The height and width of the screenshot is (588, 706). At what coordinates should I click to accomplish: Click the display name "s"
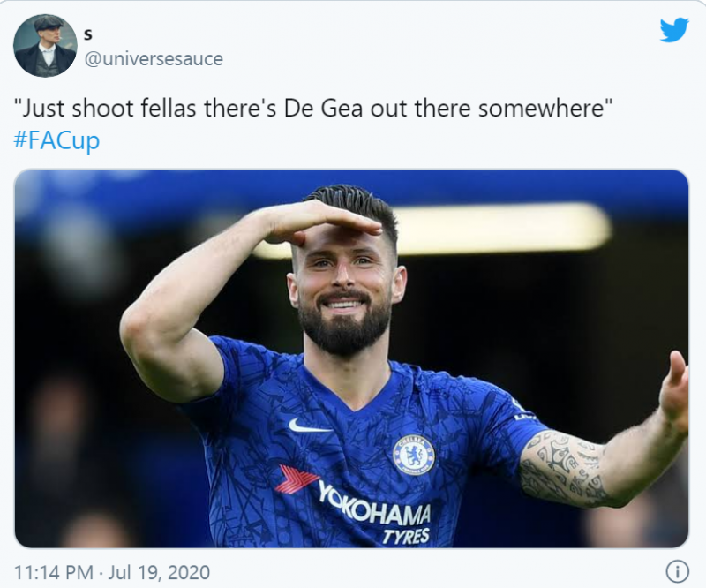[x=87, y=34]
